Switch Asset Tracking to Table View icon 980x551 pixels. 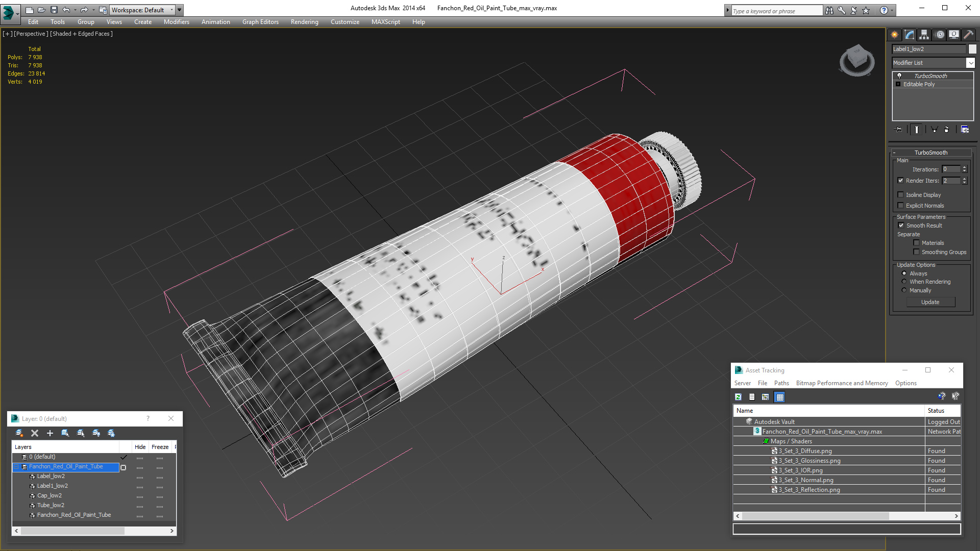coord(779,397)
